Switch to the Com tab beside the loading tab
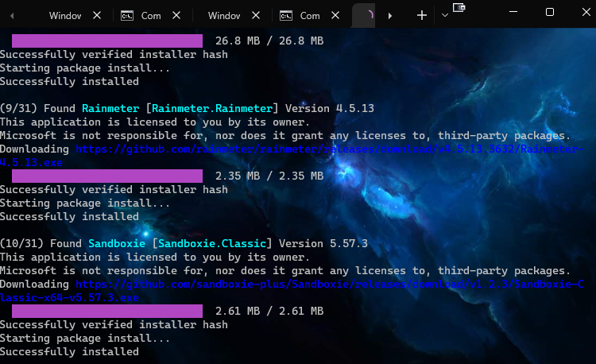Viewport: 596px width, 364px height. click(310, 16)
